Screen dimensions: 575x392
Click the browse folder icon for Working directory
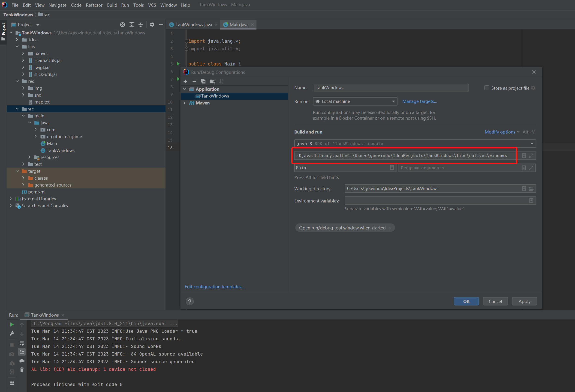(x=531, y=189)
